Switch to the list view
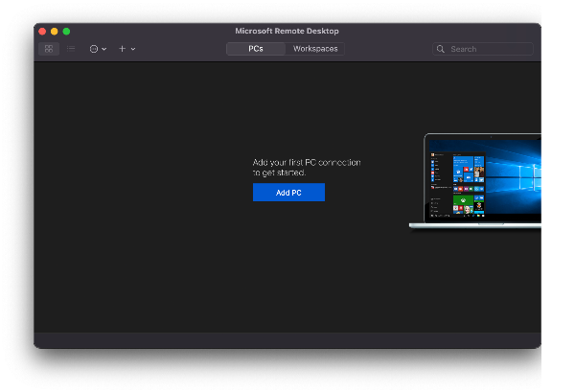 71,49
